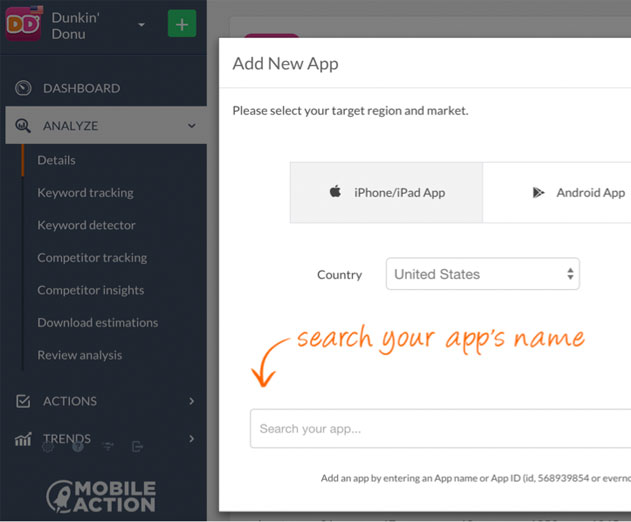Select the ANALYZE menu section
Image resolution: width=631 pixels, height=522 pixels.
coord(106,126)
